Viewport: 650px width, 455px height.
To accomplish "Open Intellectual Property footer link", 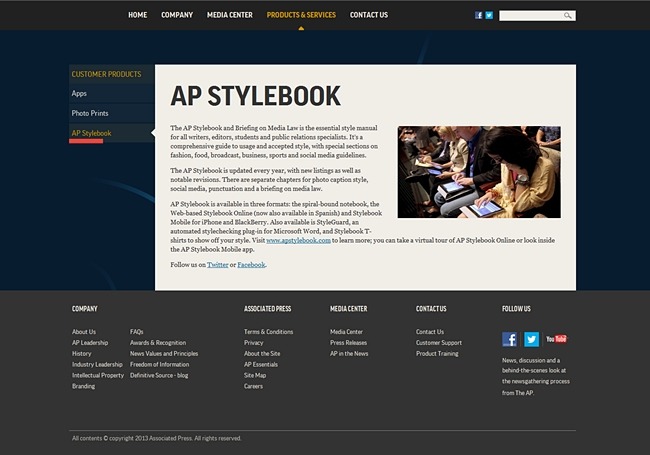I will point(98,375).
